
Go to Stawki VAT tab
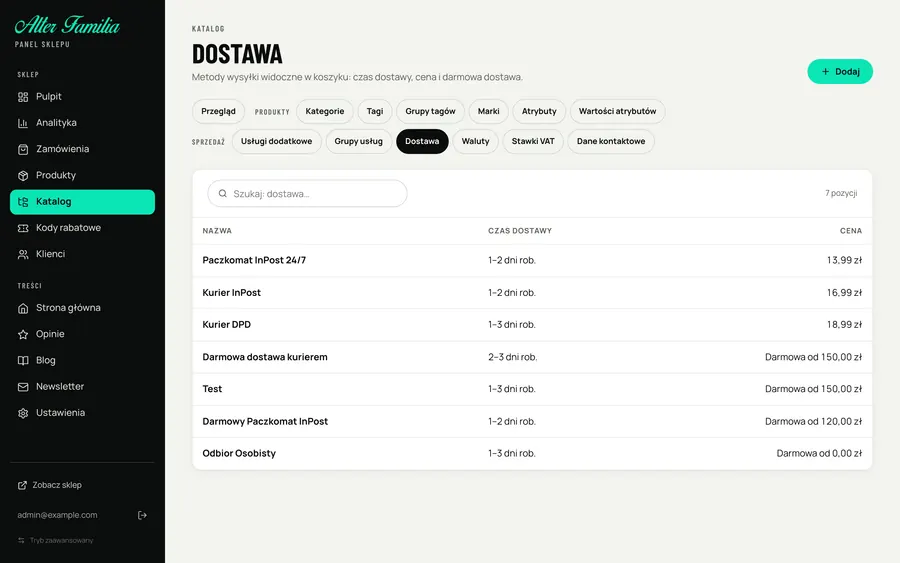(533, 141)
